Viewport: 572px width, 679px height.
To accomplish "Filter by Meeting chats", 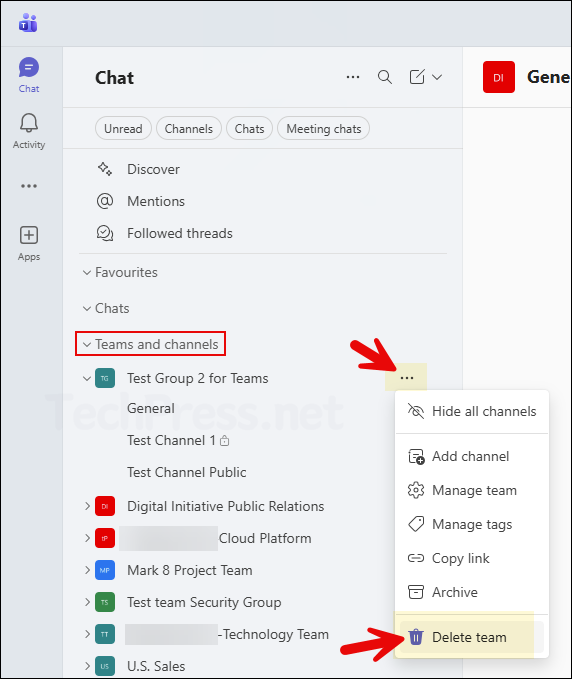I will (323, 129).
